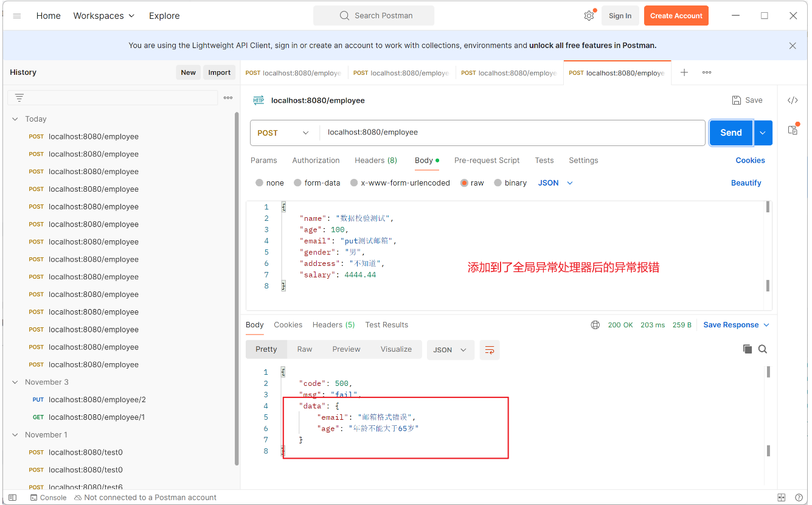Switch to the Authorization tab
The image size is (812, 505).
(316, 161)
